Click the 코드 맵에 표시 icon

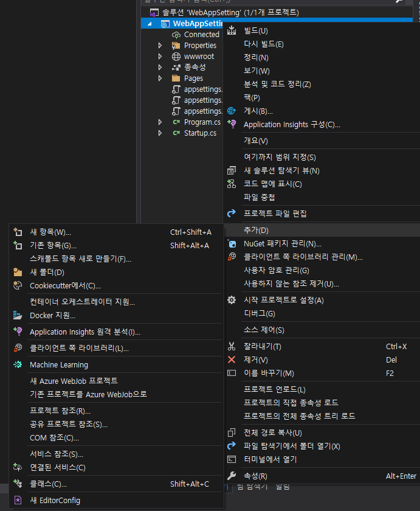pos(232,184)
